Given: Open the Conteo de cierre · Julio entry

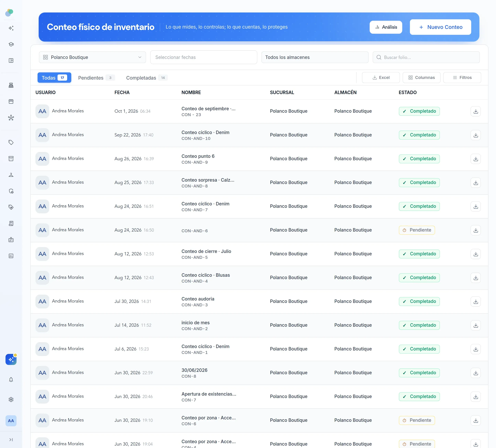Looking at the screenshot, I should click(x=206, y=251).
